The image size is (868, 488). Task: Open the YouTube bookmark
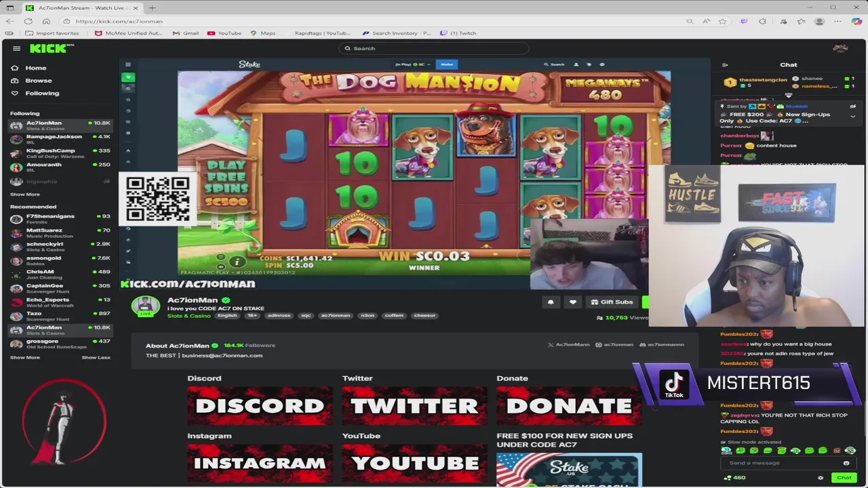(x=224, y=33)
